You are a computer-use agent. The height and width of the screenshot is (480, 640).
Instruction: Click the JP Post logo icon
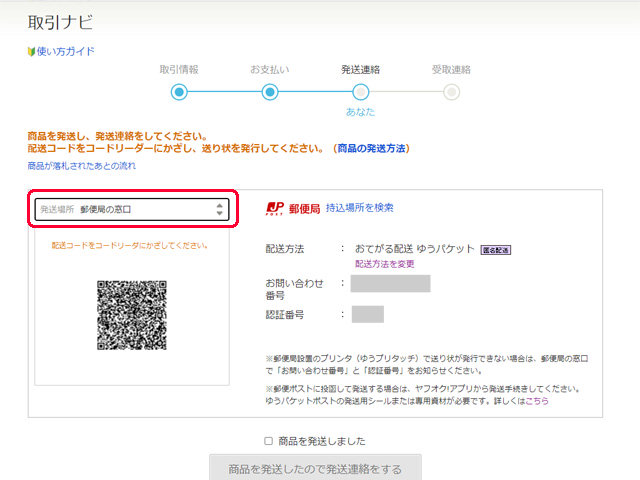click(x=275, y=208)
